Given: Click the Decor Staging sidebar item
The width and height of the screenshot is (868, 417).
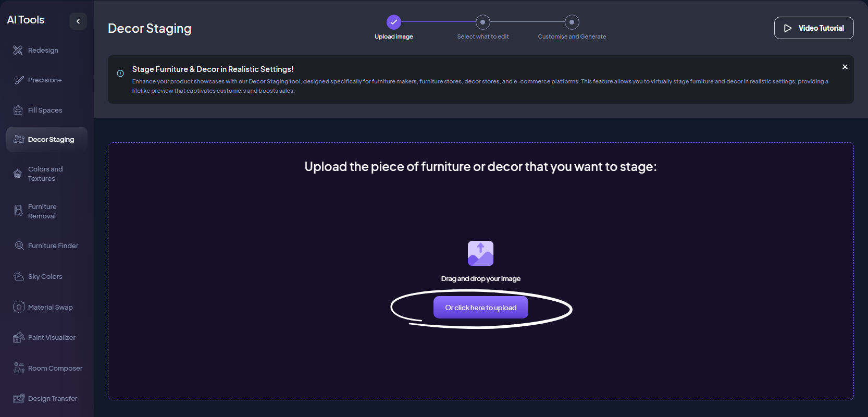Looking at the screenshot, I should [x=51, y=140].
